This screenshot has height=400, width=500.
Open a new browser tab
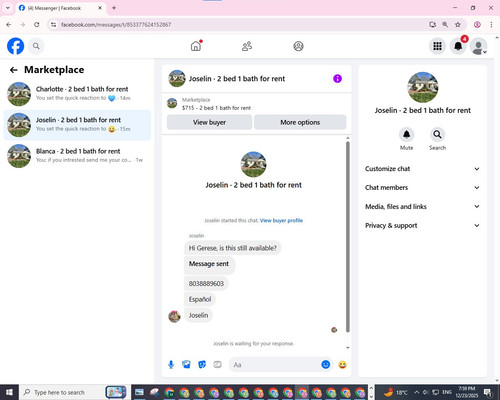[x=114, y=8]
